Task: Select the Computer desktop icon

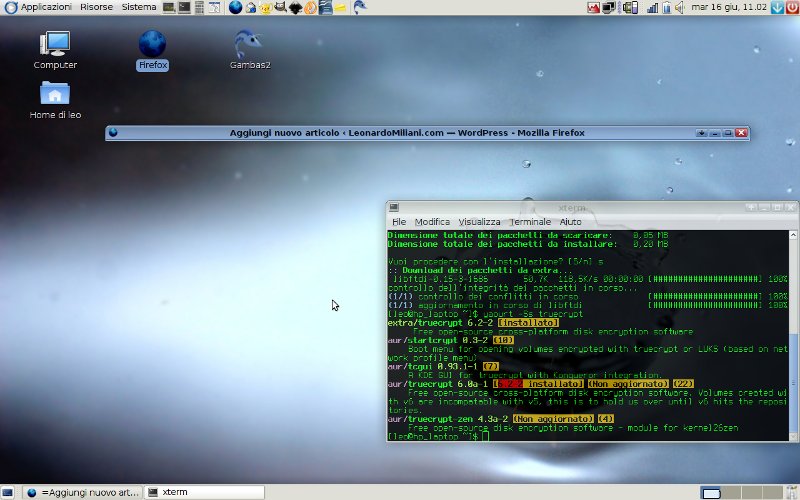Action: click(55, 50)
